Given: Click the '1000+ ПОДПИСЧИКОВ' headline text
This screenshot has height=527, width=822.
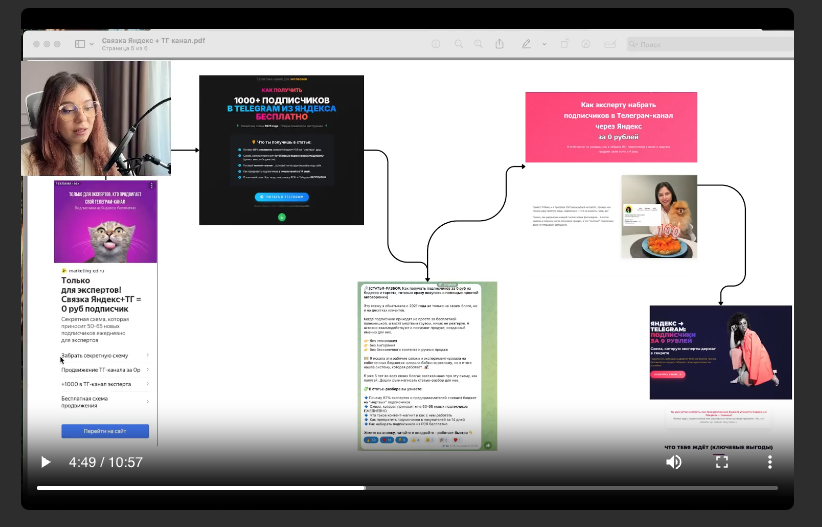Looking at the screenshot, I should coord(282,100).
